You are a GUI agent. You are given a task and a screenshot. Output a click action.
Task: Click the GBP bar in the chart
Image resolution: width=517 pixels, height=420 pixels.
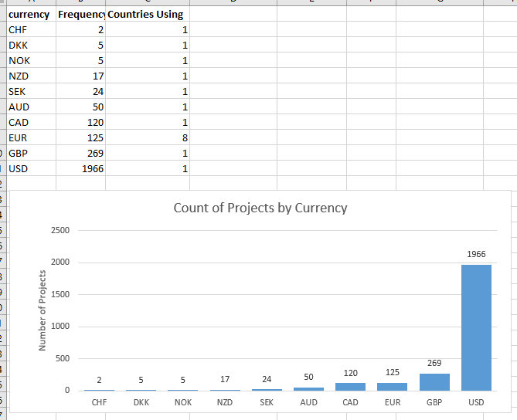click(434, 382)
